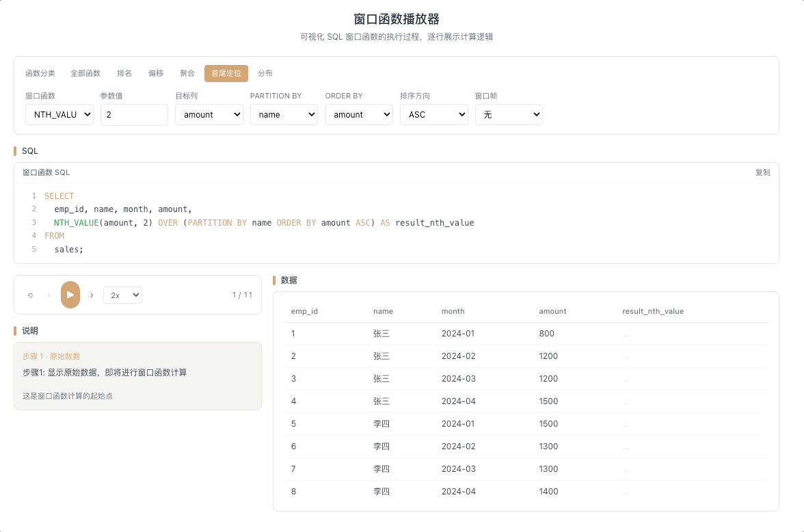Click the result_nth_value column header

coord(653,311)
